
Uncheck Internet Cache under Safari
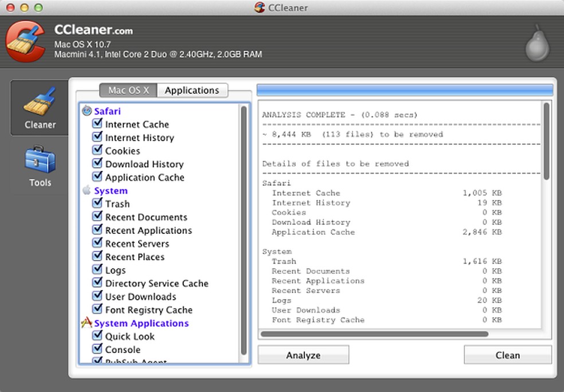pyautogui.click(x=97, y=124)
